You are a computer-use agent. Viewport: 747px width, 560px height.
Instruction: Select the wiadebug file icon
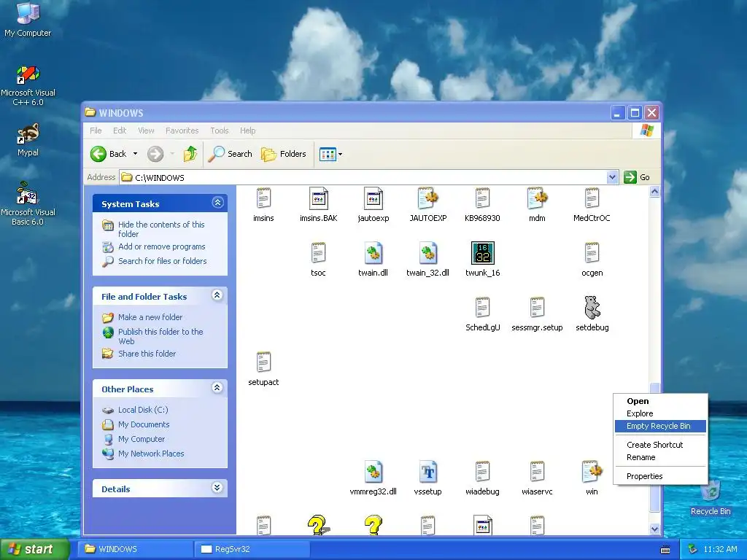(483, 472)
